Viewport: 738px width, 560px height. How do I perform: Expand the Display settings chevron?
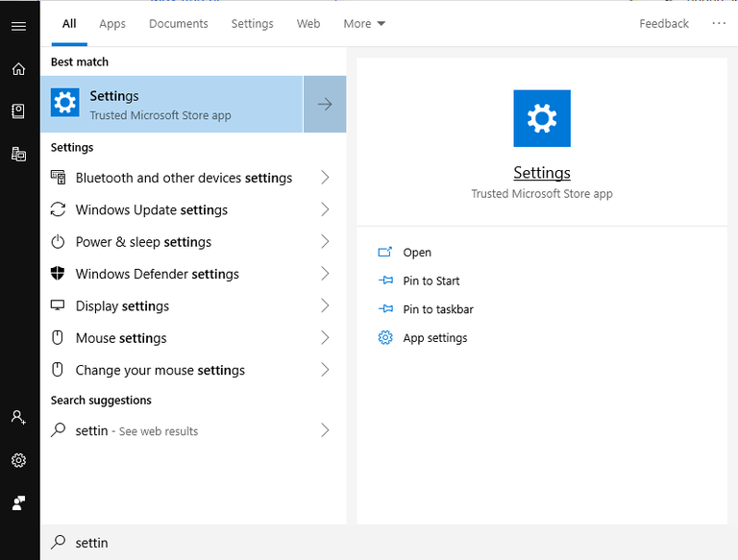click(325, 305)
